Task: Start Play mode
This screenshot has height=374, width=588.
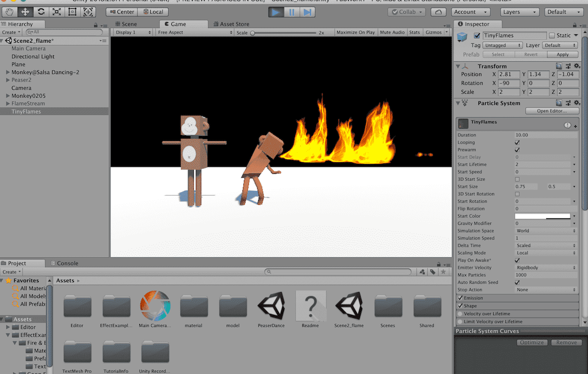Action: tap(276, 12)
